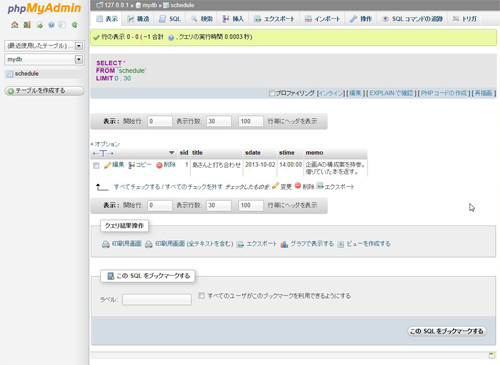The image size is (500, 365).
Task: Click the display chart bar graph icon
Action: point(284,244)
